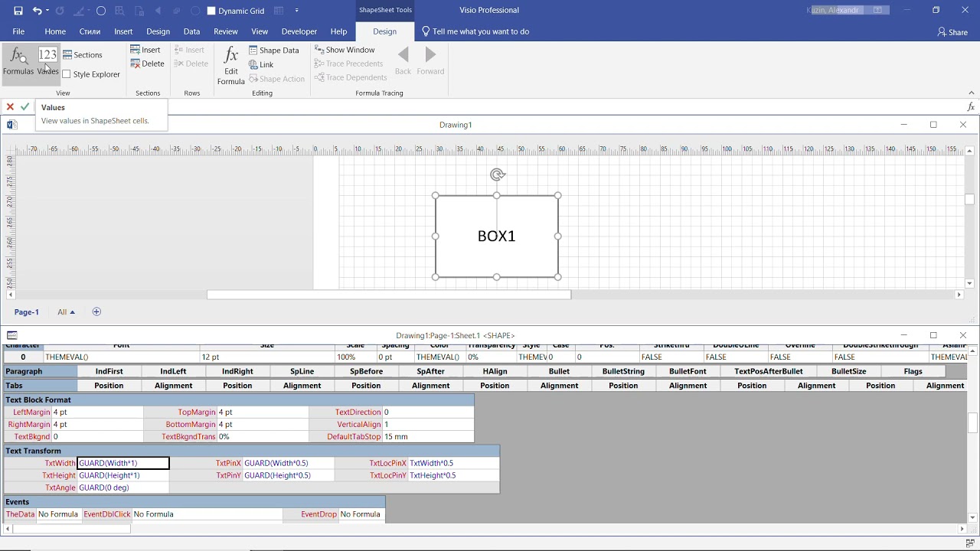The image size is (980, 551).
Task: Switch to the Developer ribbon tab
Action: coord(299,31)
